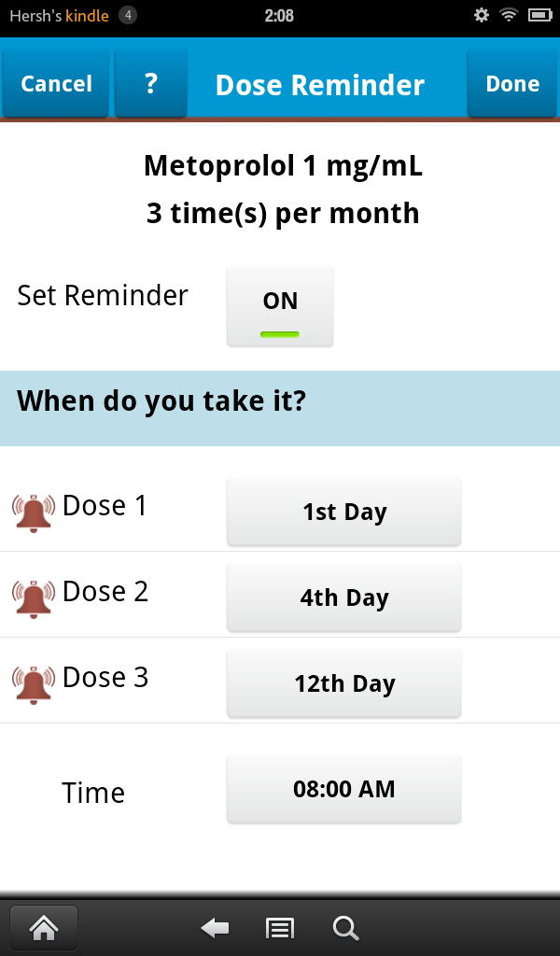Tap the Wi-Fi icon in the status bar
560x956 pixels.
pos(508,15)
